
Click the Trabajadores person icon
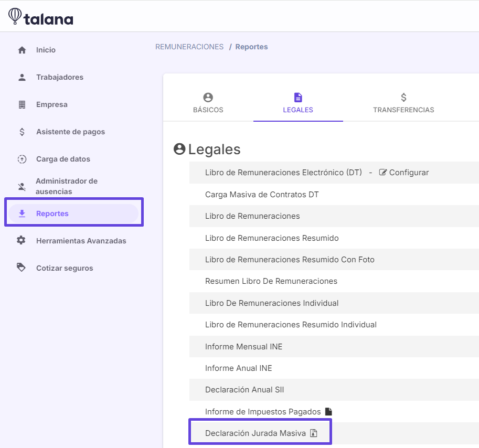coord(22,77)
